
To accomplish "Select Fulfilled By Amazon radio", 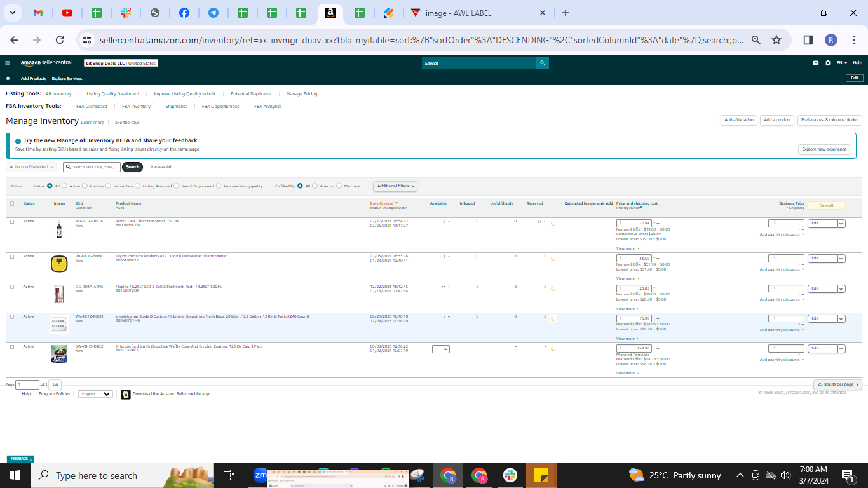I will click(316, 186).
